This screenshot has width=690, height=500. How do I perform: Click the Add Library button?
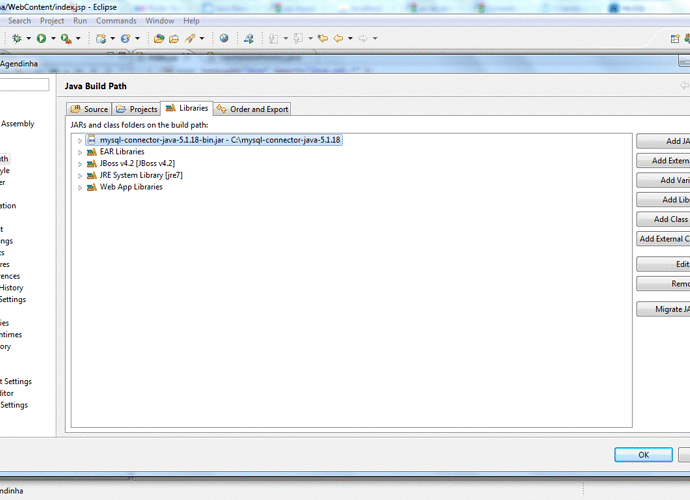click(x=663, y=200)
